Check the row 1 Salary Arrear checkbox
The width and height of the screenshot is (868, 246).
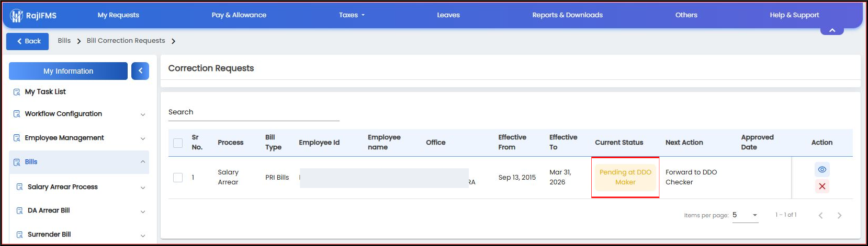pos(178,178)
